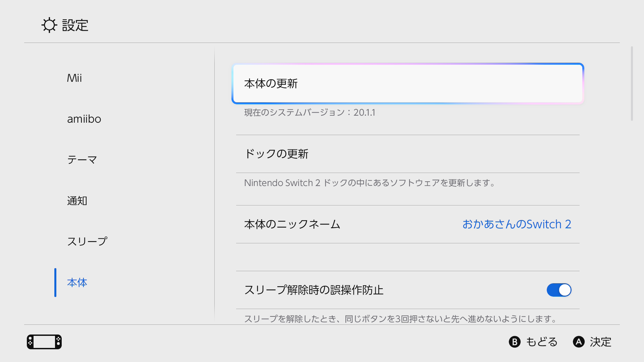Select the 本体 settings section

point(77,283)
